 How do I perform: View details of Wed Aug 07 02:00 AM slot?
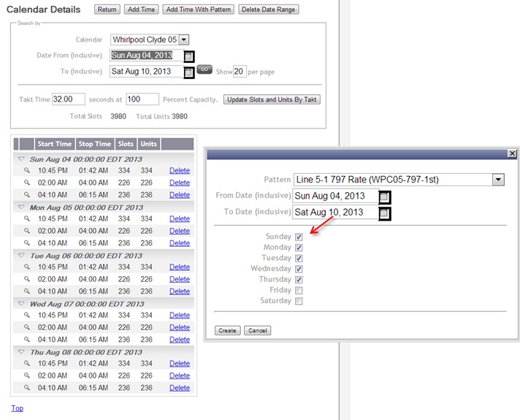27,327
